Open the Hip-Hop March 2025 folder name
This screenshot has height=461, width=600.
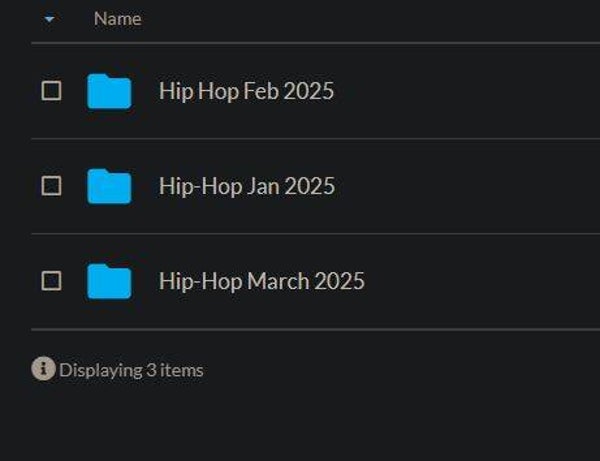click(261, 281)
